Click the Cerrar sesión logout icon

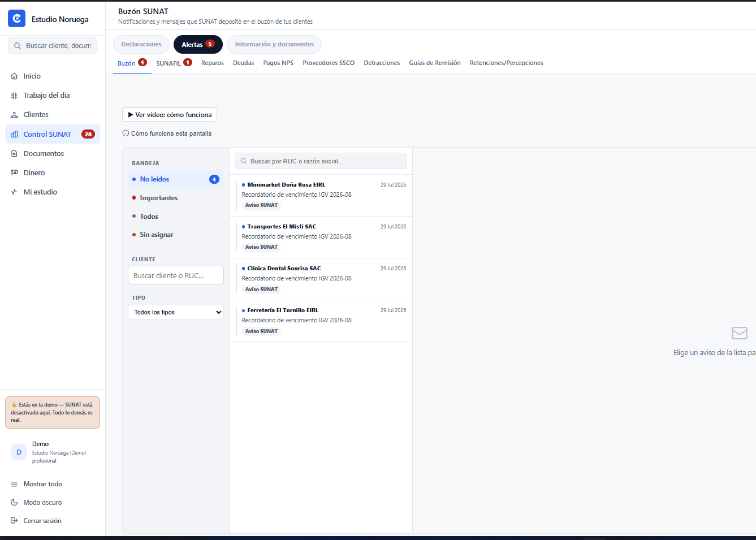[14, 521]
